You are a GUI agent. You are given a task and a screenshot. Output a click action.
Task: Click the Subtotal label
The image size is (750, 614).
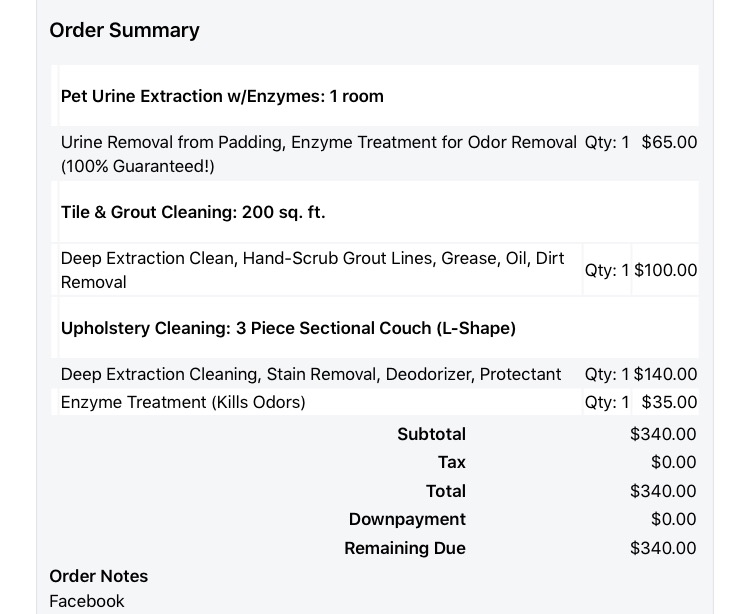(x=431, y=434)
